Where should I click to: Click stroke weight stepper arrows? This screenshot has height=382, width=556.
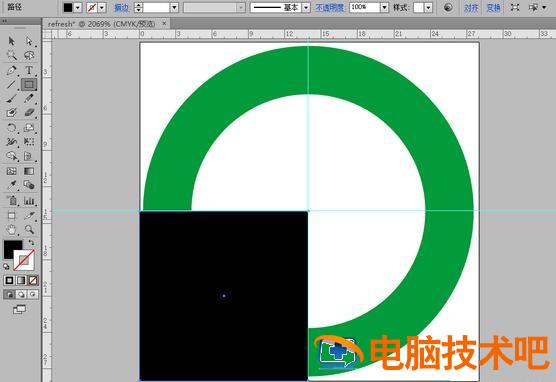click(138, 7)
